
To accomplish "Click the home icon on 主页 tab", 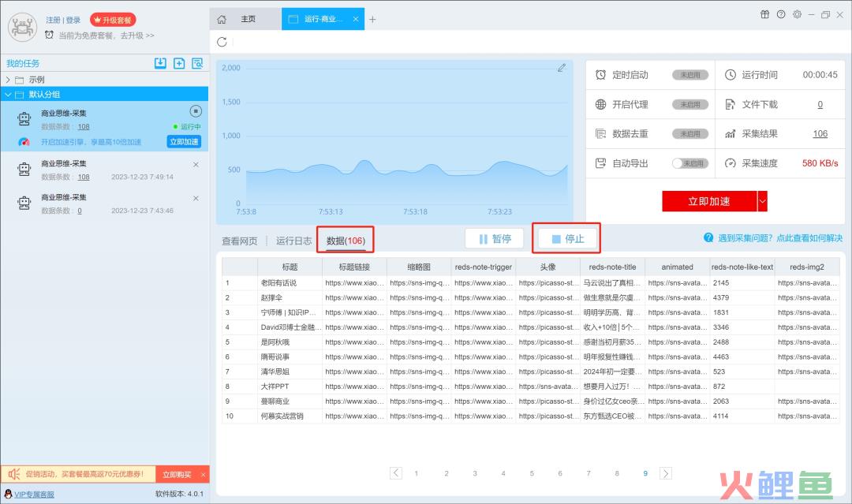I will coord(222,19).
